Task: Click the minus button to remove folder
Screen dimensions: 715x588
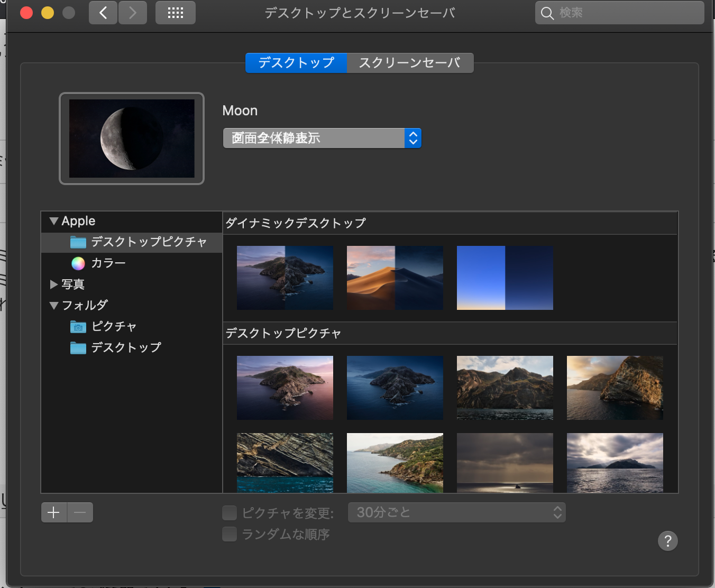Action: click(x=80, y=512)
